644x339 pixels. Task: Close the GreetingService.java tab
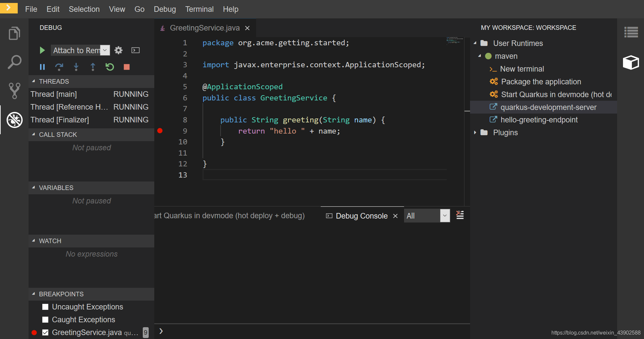247,28
